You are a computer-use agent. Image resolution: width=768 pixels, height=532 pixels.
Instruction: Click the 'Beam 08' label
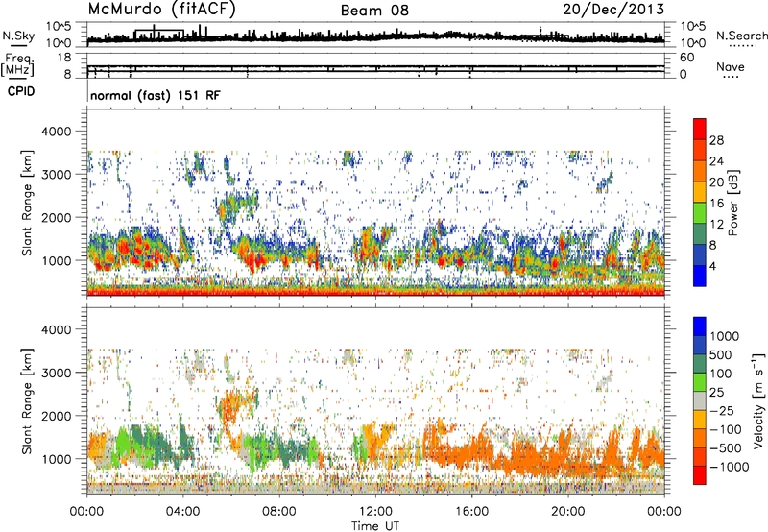tap(374, 11)
